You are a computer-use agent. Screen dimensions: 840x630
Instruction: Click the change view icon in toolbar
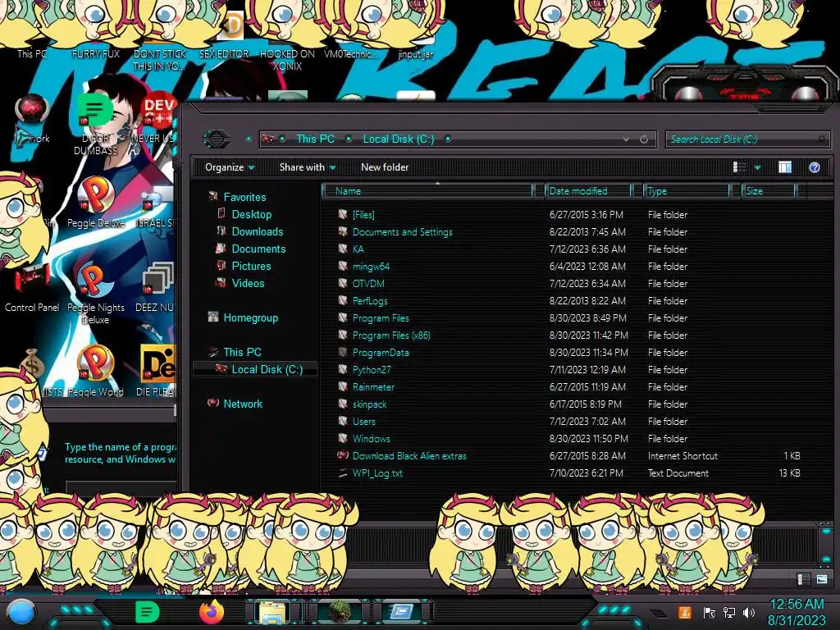pyautogui.click(x=739, y=167)
